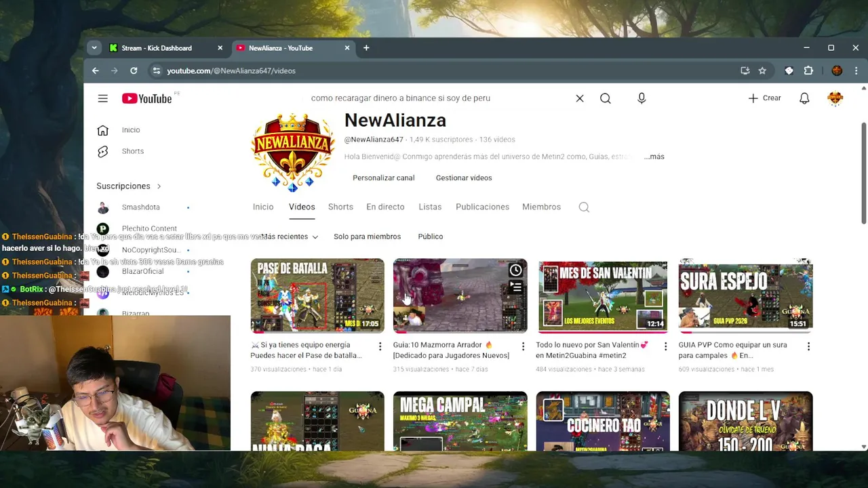Image resolution: width=868 pixels, height=488 pixels.
Task: Open Mes de San Valentin video thumbnail
Action: coord(603,296)
